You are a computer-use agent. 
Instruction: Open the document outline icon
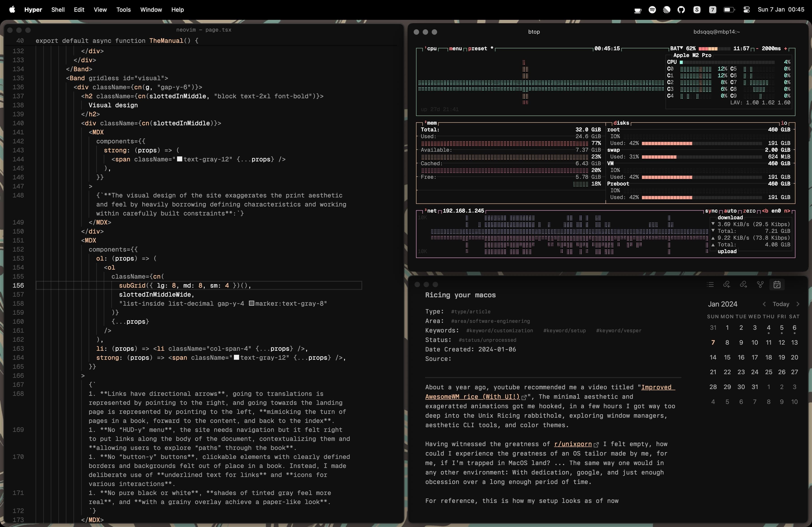pyautogui.click(x=711, y=285)
